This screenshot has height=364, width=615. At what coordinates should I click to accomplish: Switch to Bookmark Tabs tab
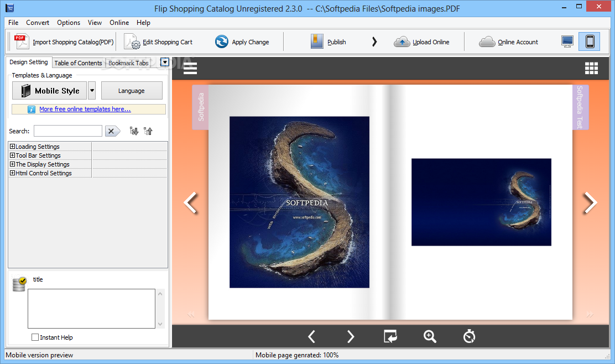(128, 63)
